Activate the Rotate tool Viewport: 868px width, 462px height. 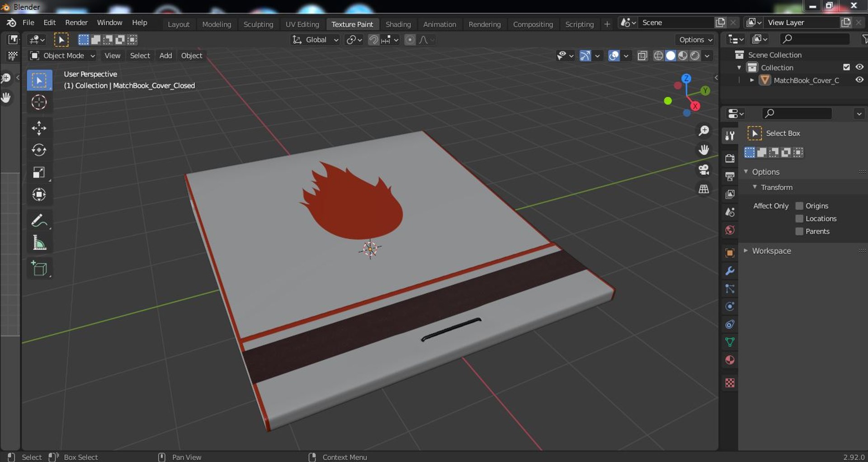pos(39,150)
